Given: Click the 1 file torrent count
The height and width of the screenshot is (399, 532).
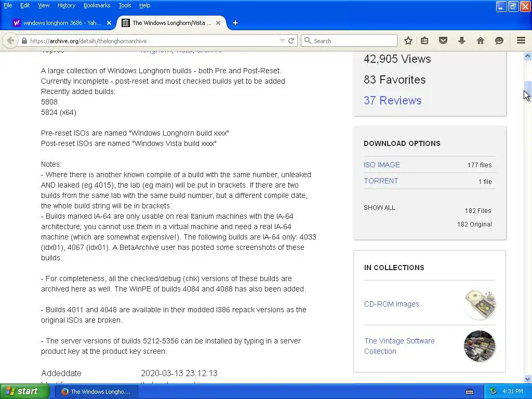Looking at the screenshot, I should click(x=485, y=181).
